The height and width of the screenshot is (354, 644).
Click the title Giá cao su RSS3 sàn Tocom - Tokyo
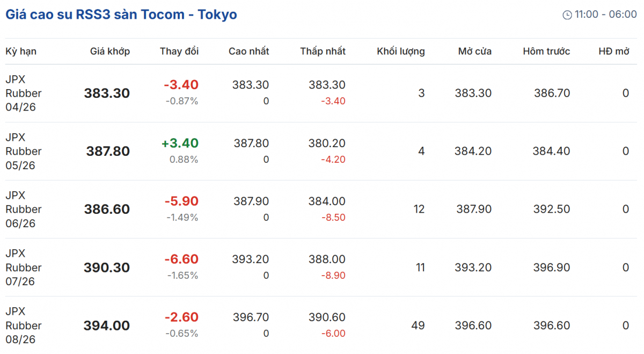point(121,15)
